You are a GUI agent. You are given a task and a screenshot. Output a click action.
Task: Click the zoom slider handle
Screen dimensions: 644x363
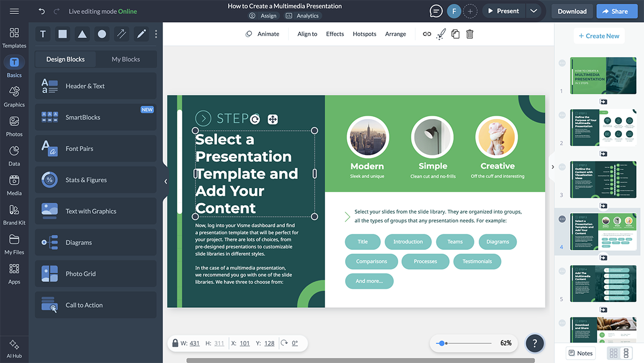click(441, 343)
